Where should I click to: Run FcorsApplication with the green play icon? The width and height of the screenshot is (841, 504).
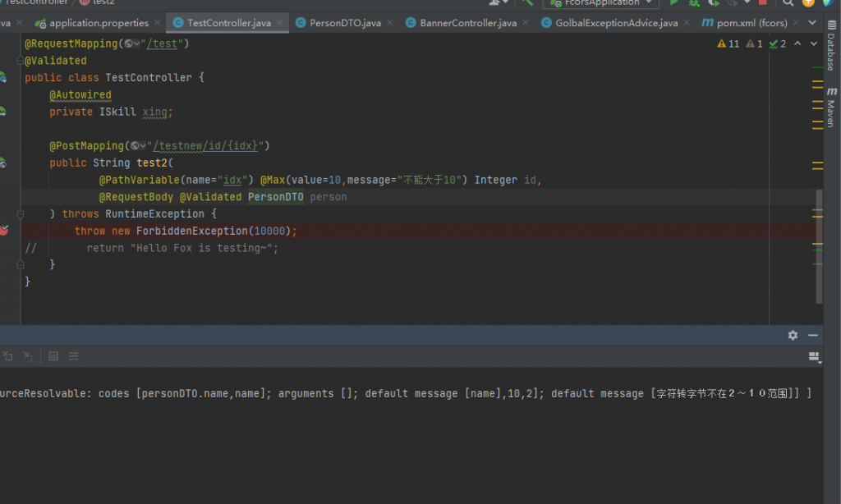pyautogui.click(x=673, y=2)
